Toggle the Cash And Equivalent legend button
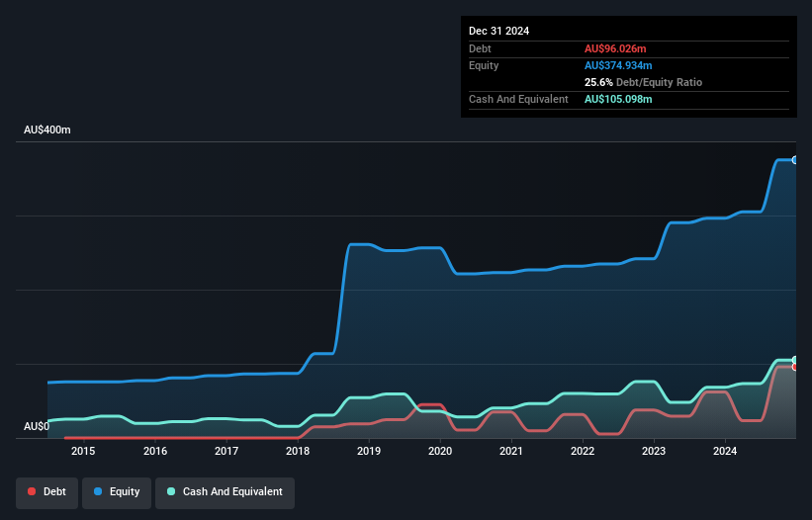The image size is (812, 520). click(225, 492)
